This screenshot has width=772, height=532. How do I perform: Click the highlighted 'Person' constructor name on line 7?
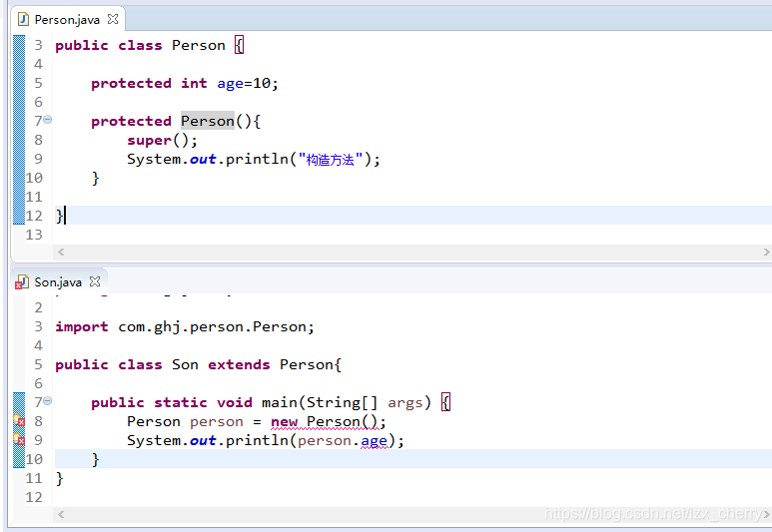[x=208, y=121]
